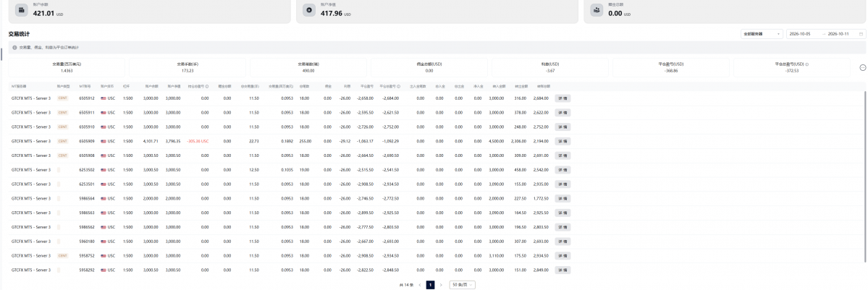Open 详情 for account 6505912
The height and width of the screenshot is (290, 868).
(563, 98)
